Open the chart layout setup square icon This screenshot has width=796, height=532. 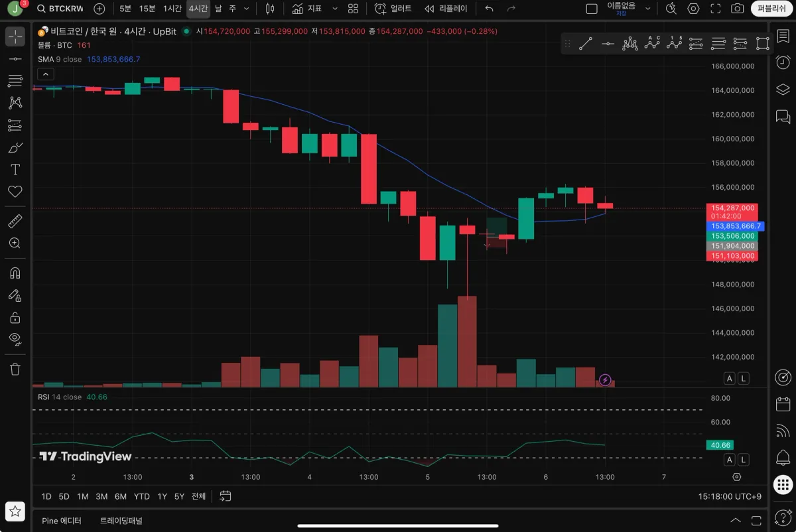pyautogui.click(x=592, y=9)
